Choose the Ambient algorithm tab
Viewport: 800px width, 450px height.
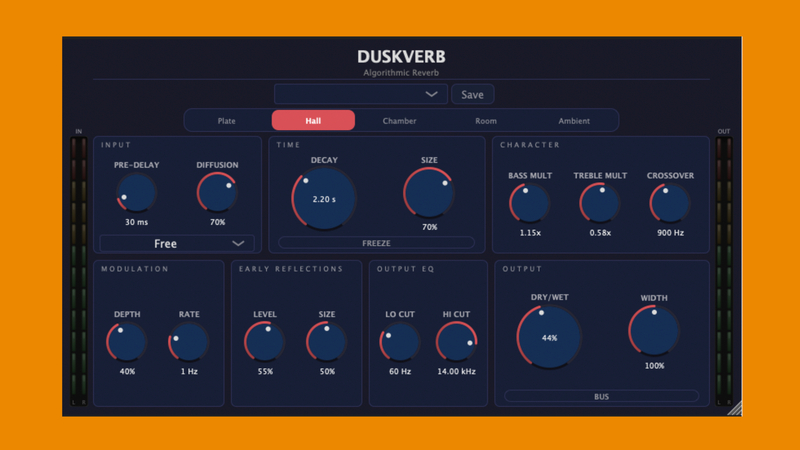coord(574,121)
